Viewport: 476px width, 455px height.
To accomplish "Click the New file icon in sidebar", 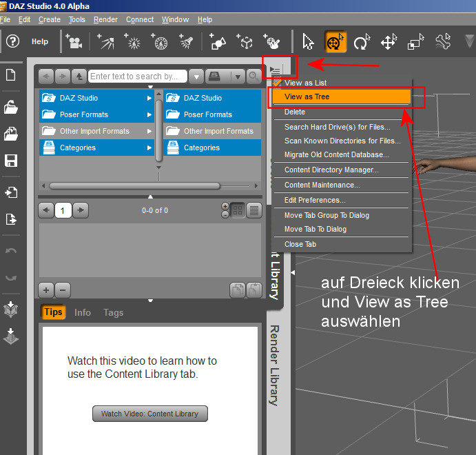I will pyautogui.click(x=11, y=74).
